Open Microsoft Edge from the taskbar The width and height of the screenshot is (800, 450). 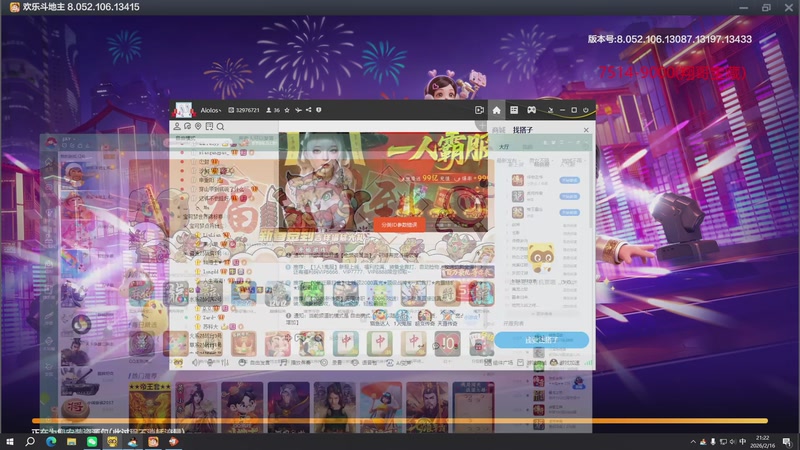coord(51,442)
